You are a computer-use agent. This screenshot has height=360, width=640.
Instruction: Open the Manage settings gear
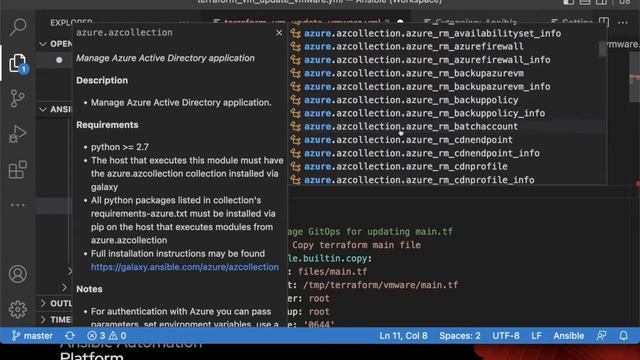pyautogui.click(x=18, y=309)
